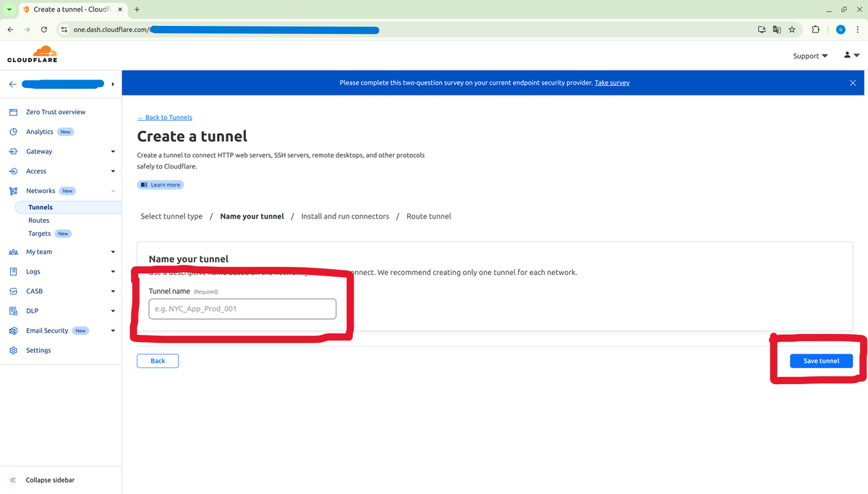Image resolution: width=868 pixels, height=494 pixels.
Task: Open Zero Trust overview icon in sidebar
Action: [13, 112]
